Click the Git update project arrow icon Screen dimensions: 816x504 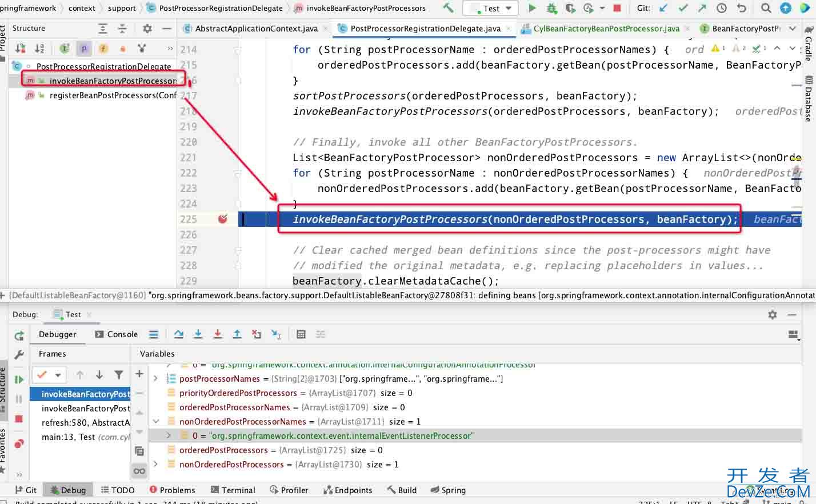coord(663,8)
